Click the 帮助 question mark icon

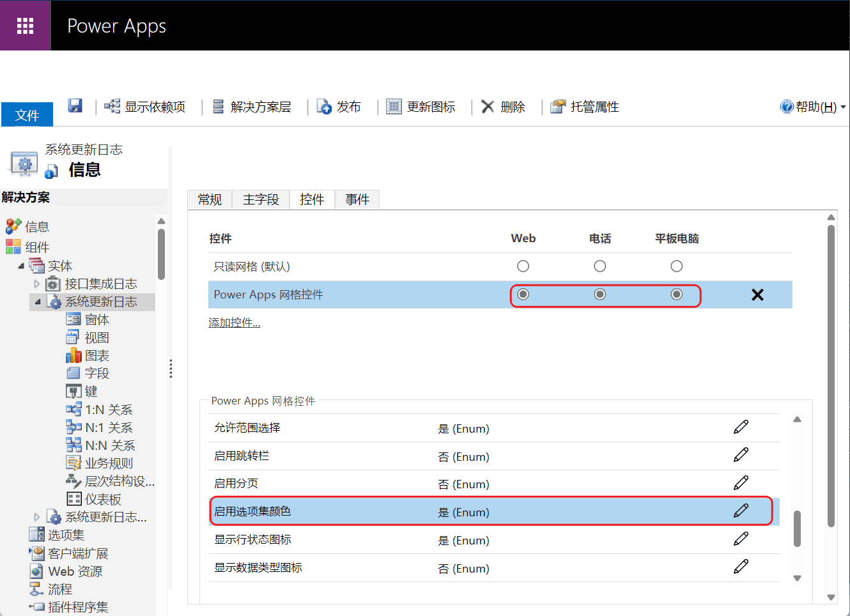click(x=787, y=106)
